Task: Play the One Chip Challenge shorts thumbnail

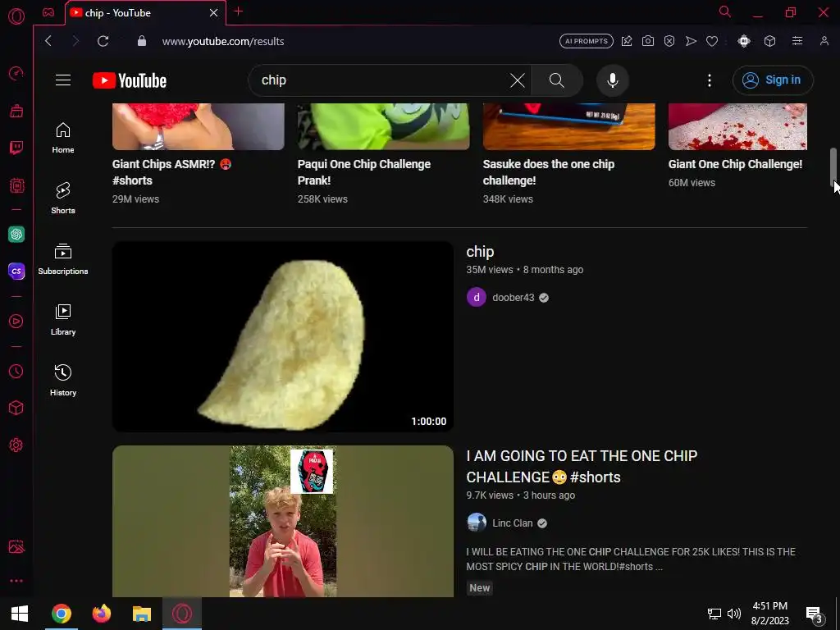Action: pyautogui.click(x=283, y=521)
